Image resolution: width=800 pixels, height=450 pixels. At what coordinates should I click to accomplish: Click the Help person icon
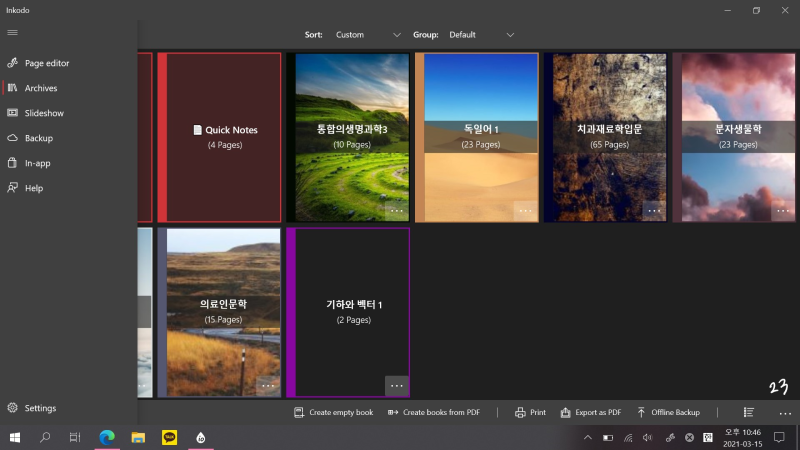pos(12,188)
